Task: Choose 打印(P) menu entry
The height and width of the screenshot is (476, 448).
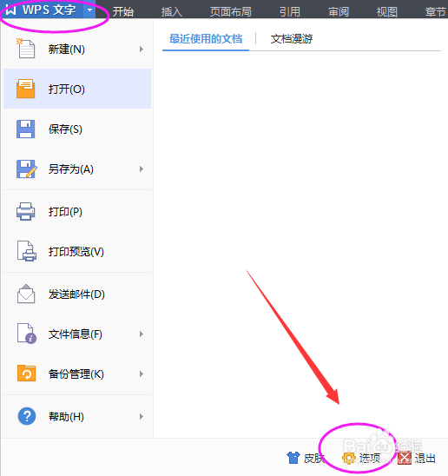Action: click(x=77, y=212)
